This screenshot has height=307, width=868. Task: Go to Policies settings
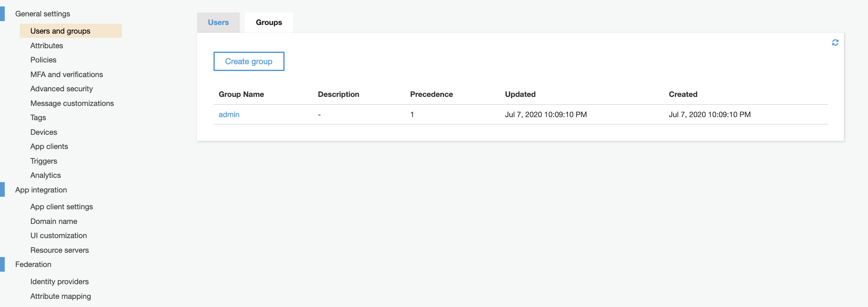tap(44, 60)
